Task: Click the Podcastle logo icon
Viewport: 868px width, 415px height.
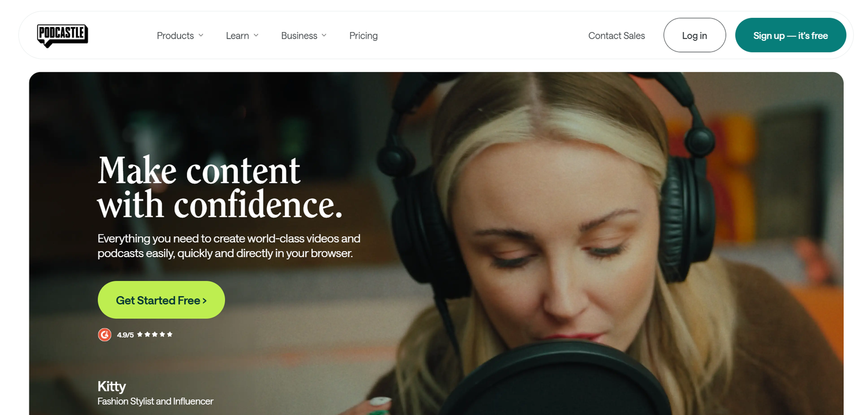Action: [x=62, y=36]
